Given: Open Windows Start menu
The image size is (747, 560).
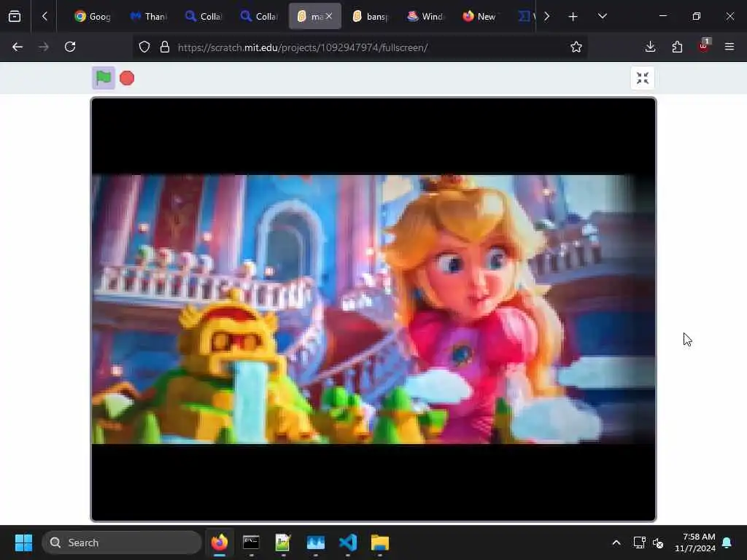Looking at the screenshot, I should (23, 542).
